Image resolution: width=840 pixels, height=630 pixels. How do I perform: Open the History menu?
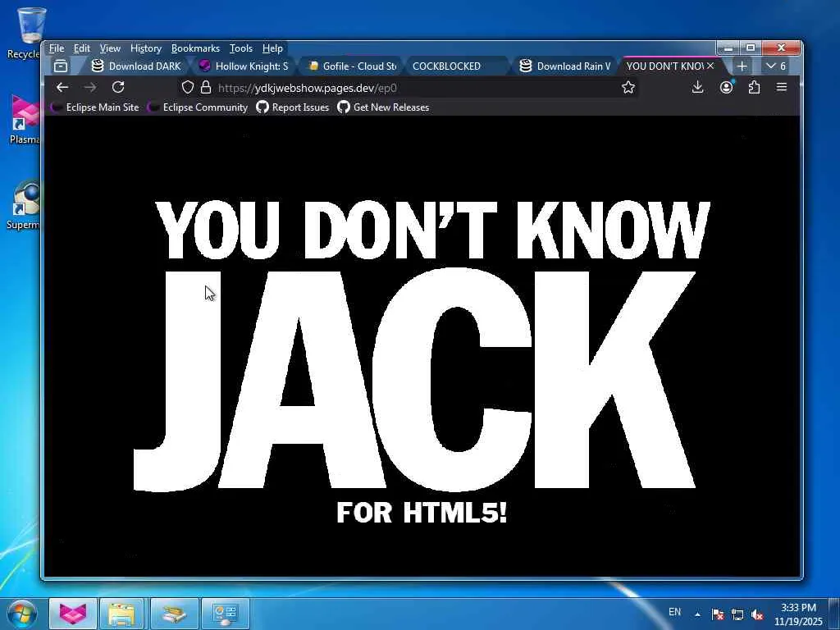[146, 48]
